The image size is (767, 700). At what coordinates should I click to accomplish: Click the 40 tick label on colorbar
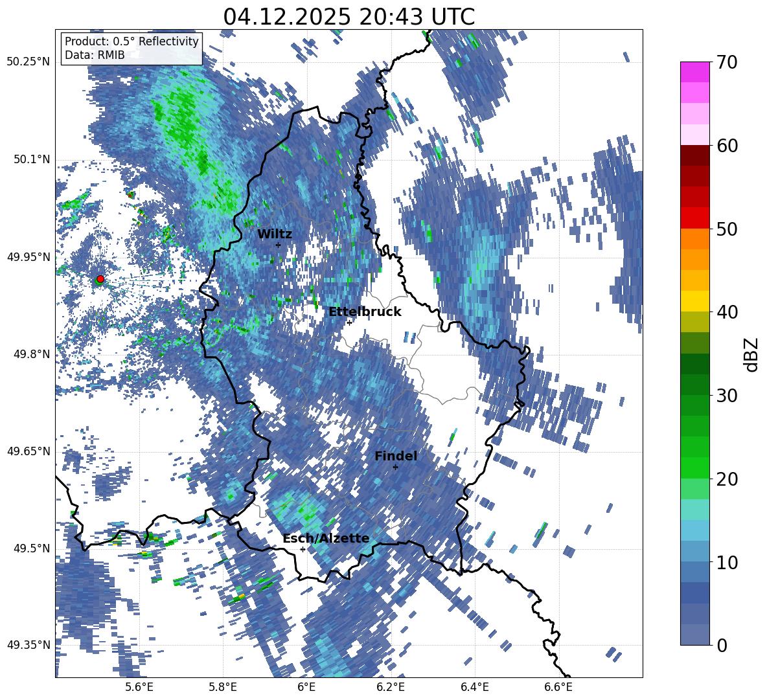[x=727, y=312]
